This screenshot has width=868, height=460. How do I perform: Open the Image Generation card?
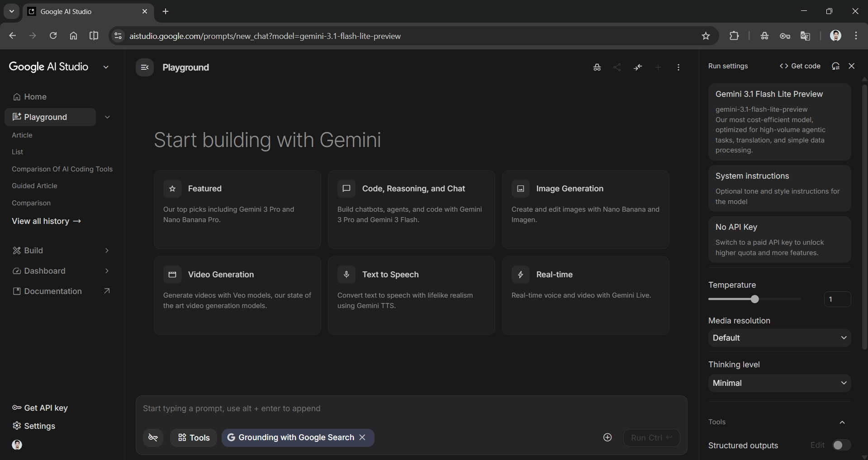(586, 209)
